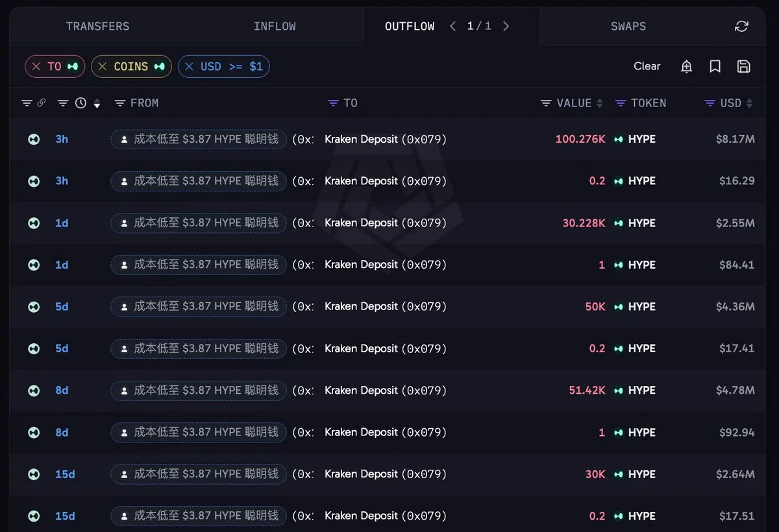Open the chain icon in the $8.17M row

(34, 139)
